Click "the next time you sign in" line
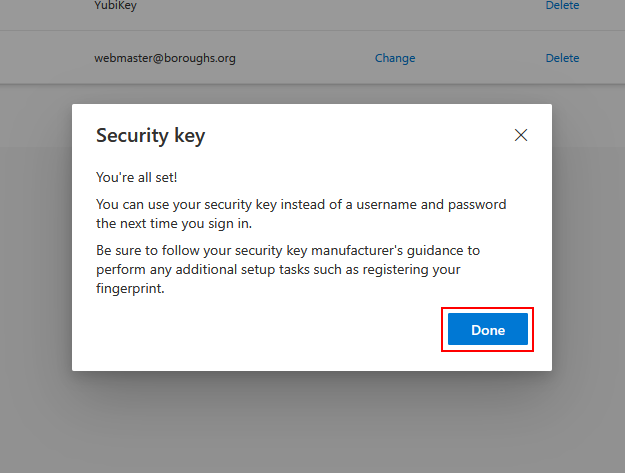The image size is (625, 473). click(175, 224)
